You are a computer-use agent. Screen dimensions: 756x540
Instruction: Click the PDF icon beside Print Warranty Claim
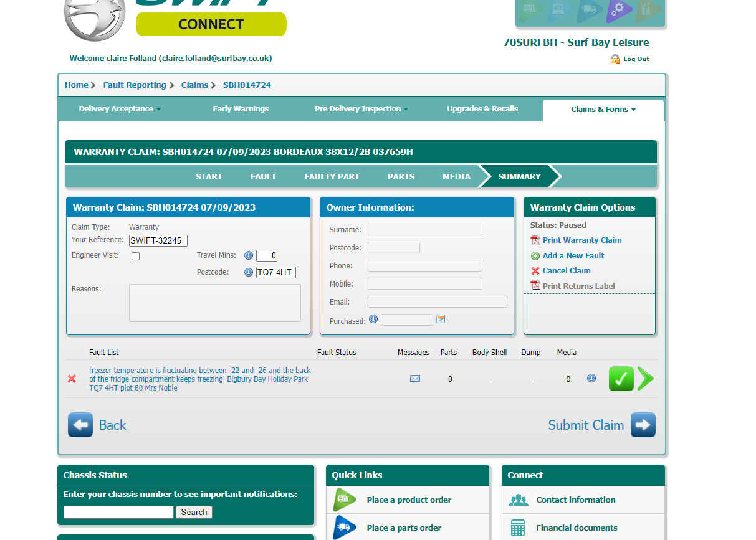[535, 240]
